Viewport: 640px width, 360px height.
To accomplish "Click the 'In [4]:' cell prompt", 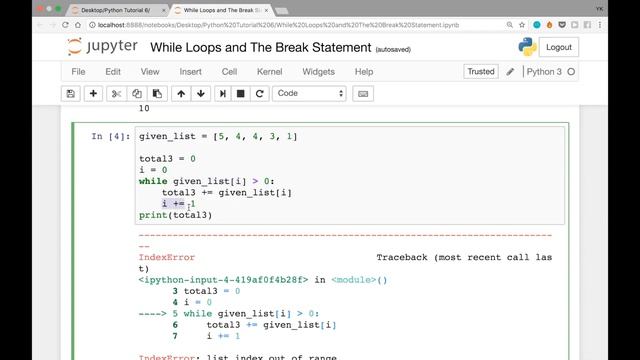I will pyautogui.click(x=111, y=136).
